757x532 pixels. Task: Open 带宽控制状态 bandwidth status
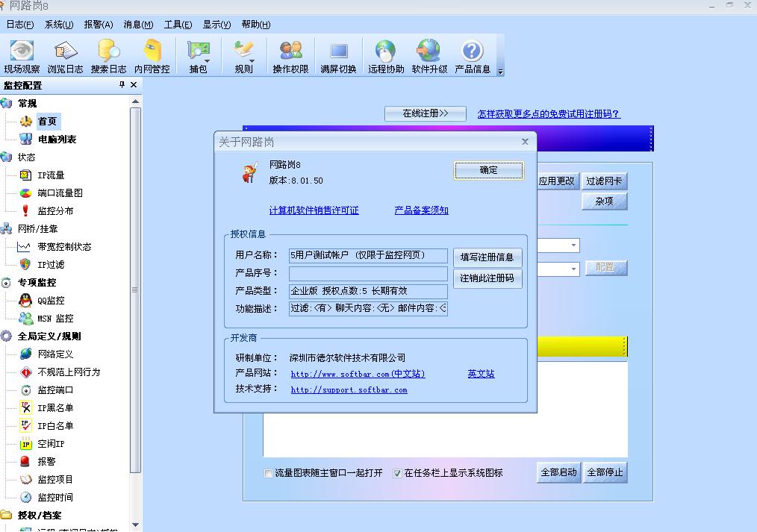pyautogui.click(x=64, y=246)
